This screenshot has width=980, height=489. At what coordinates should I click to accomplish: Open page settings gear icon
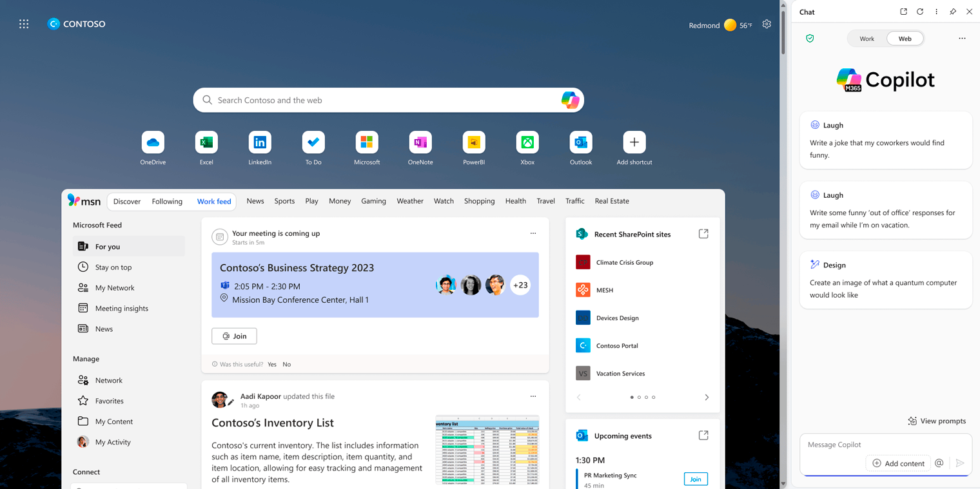click(x=767, y=24)
